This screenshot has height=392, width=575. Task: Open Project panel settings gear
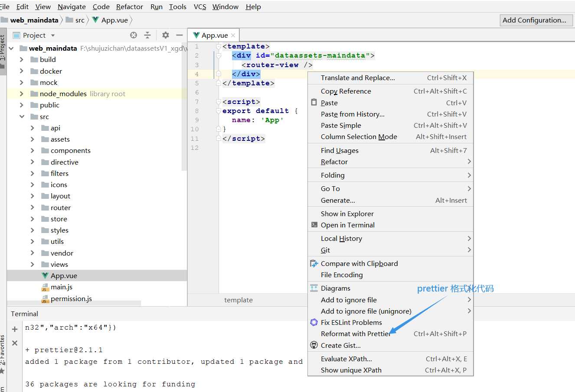(x=165, y=36)
